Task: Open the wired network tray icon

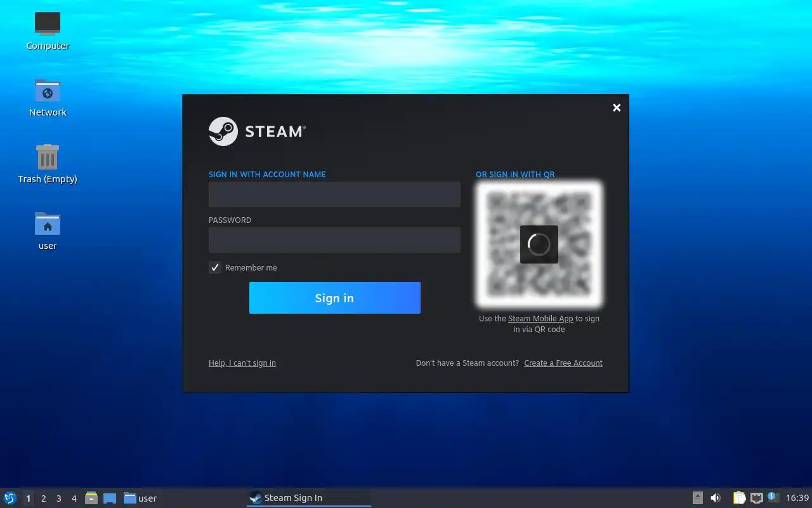Action: [756, 498]
